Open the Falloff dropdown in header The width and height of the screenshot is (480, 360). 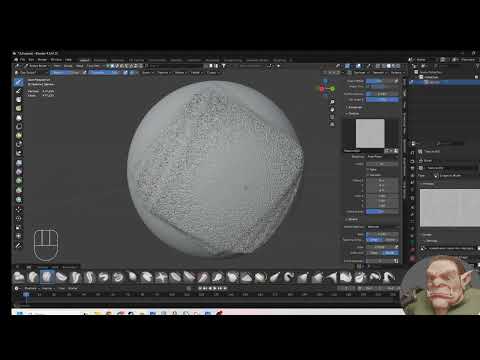click(x=196, y=73)
